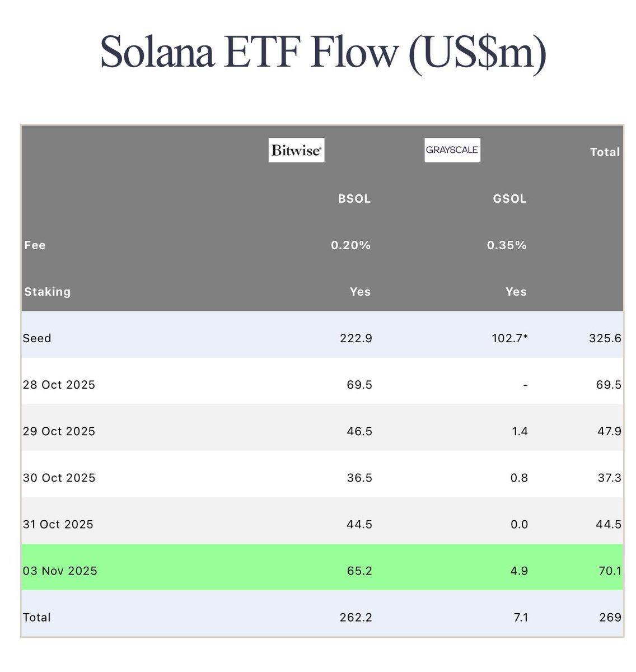
Task: Click the Total column header
Action: pos(605,152)
